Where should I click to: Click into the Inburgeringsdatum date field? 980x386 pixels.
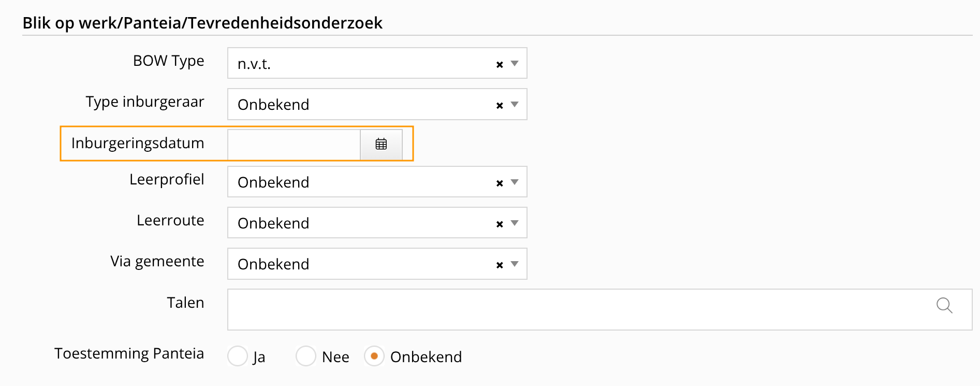tap(294, 145)
